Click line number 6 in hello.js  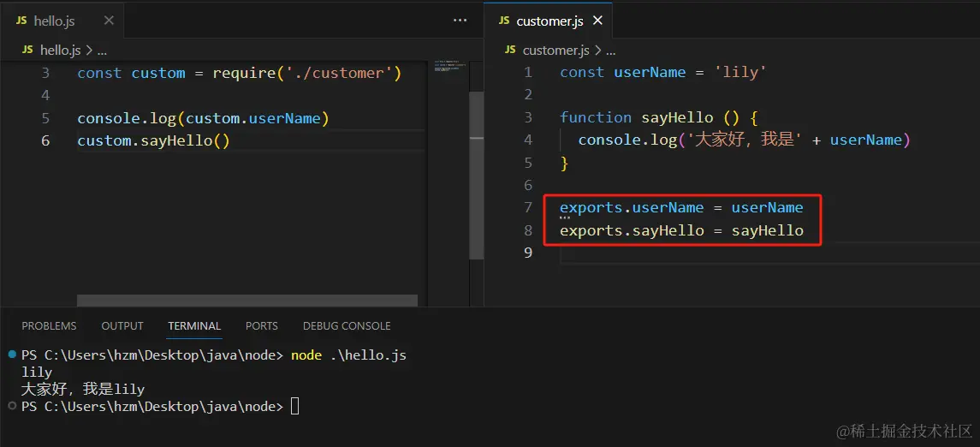coord(45,140)
